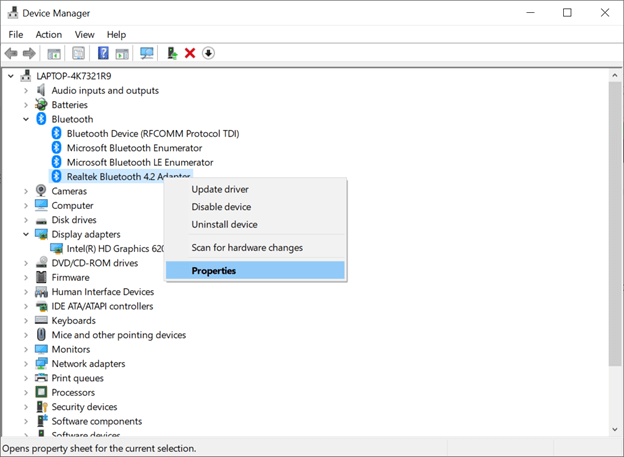This screenshot has height=457, width=624.
Task: Click the Back arrow toolbar icon
Action: coord(11,53)
